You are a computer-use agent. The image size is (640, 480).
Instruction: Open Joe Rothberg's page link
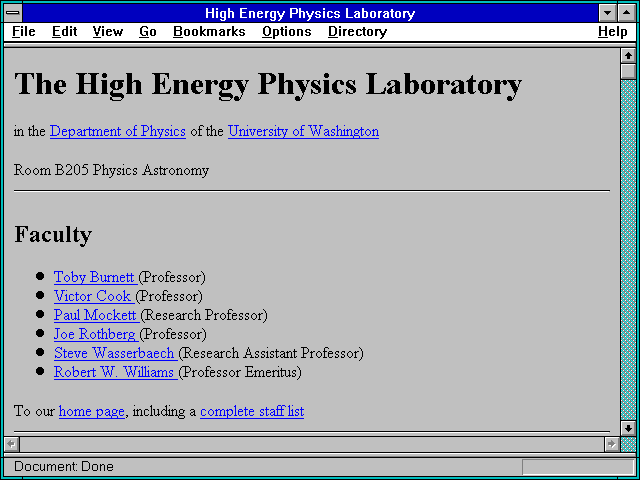tap(96, 334)
